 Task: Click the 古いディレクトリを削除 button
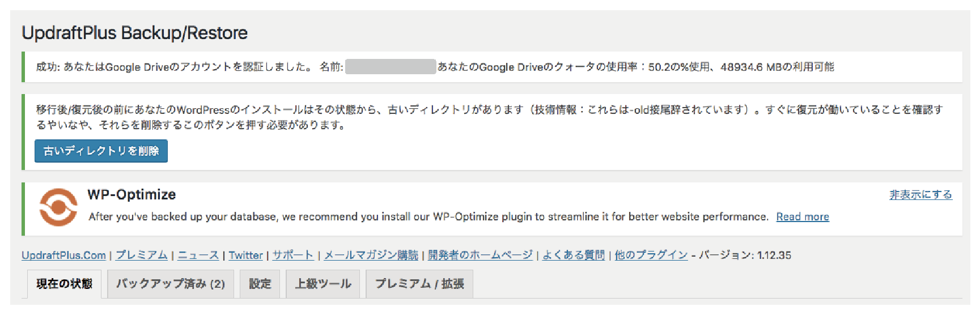[101, 151]
